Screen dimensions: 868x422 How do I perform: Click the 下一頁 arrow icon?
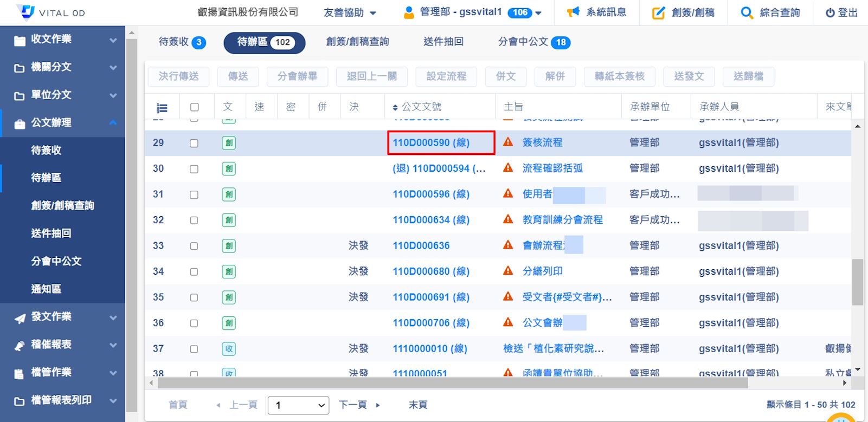(378, 405)
